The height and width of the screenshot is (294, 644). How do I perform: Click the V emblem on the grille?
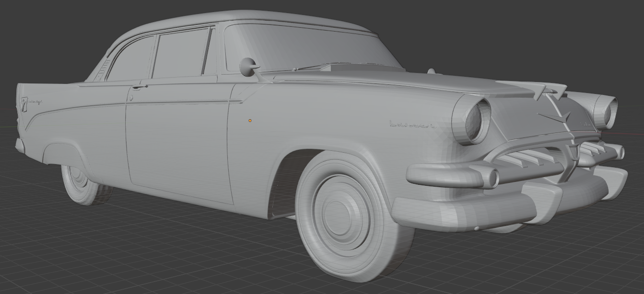click(x=556, y=118)
